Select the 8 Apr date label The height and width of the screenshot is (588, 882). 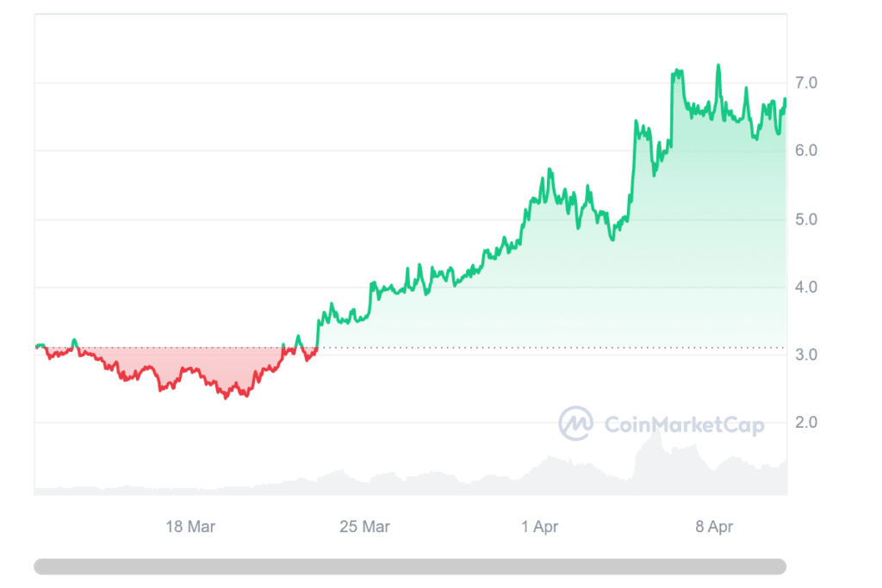[x=714, y=527]
